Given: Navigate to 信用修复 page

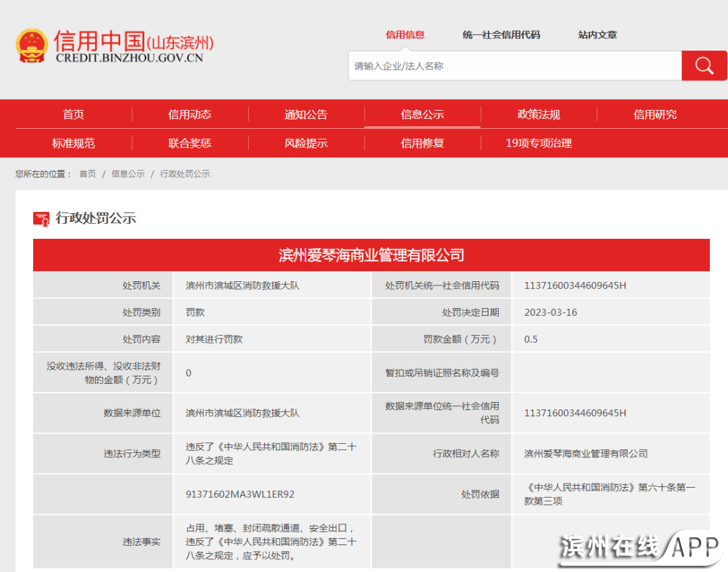Looking at the screenshot, I should [422, 143].
